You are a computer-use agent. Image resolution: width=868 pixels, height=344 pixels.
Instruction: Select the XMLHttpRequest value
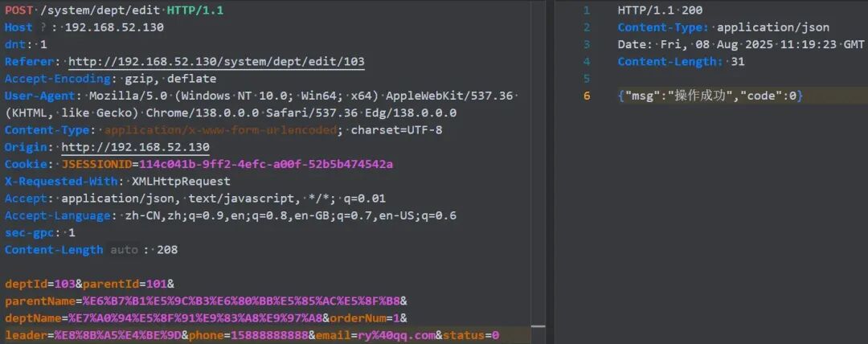click(181, 181)
